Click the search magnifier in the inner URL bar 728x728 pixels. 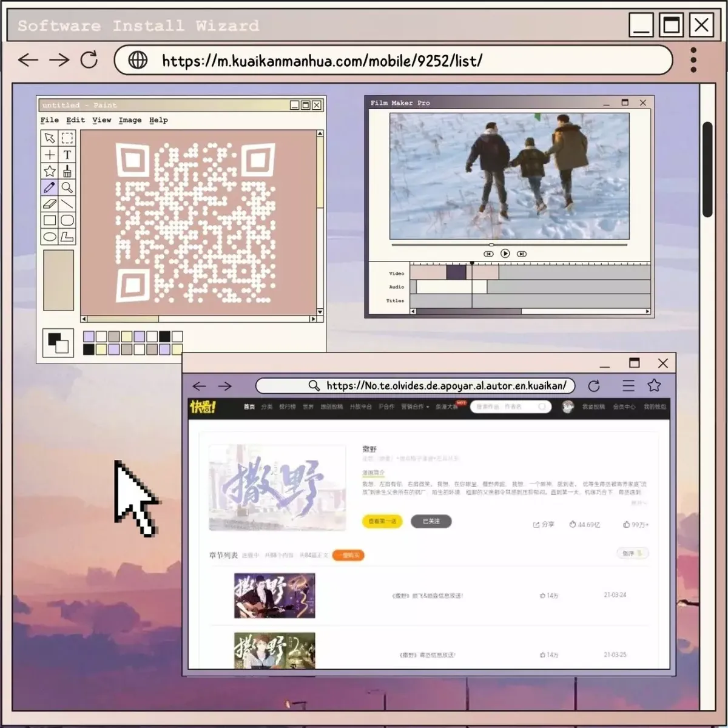coord(314,386)
